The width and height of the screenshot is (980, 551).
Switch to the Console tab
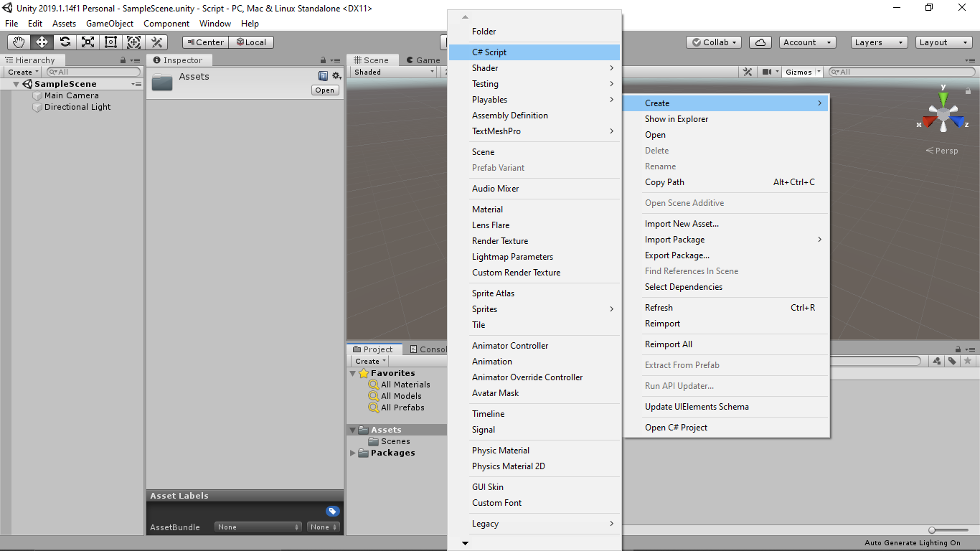[428, 349]
